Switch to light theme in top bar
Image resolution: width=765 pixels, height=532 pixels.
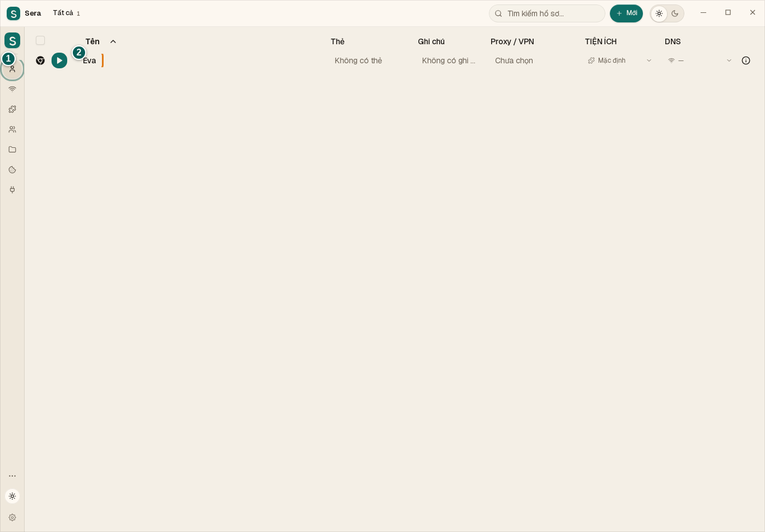click(659, 13)
